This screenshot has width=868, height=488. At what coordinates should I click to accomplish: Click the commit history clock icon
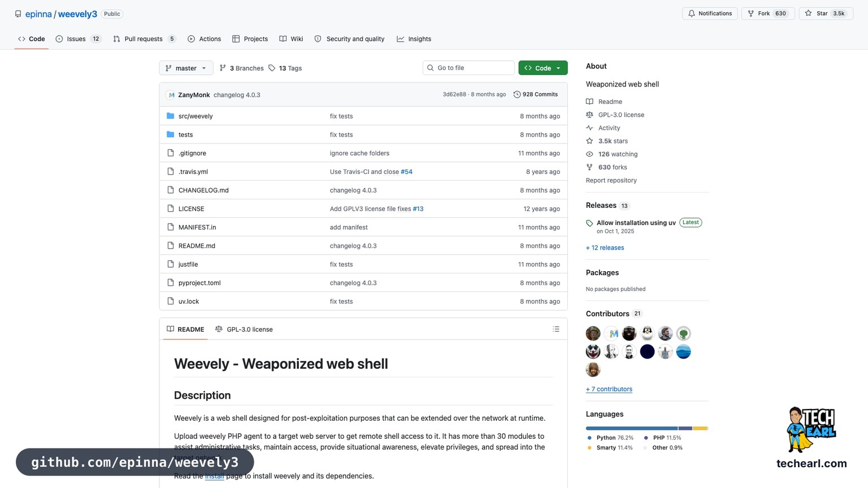[x=517, y=94]
